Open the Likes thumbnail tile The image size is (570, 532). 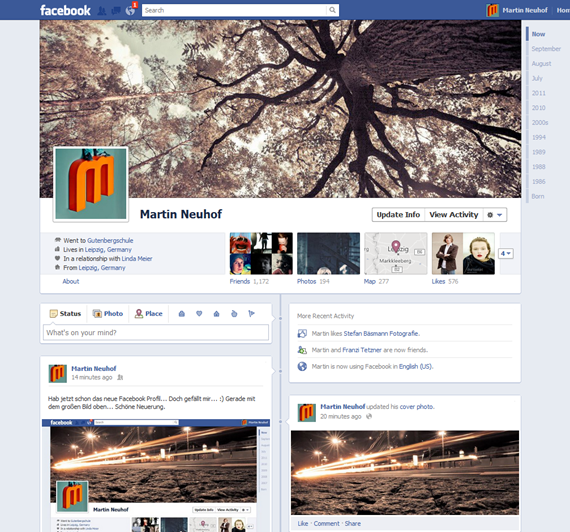463,253
